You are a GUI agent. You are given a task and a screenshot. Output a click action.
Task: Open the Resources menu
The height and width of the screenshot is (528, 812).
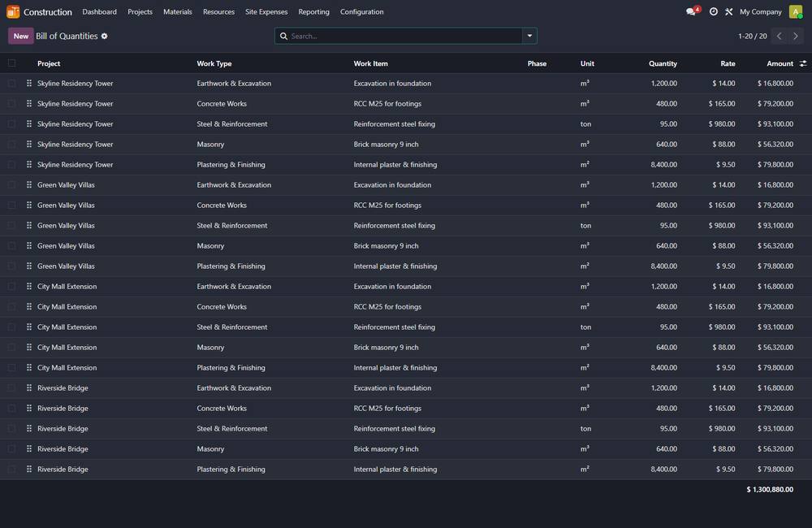[218, 11]
